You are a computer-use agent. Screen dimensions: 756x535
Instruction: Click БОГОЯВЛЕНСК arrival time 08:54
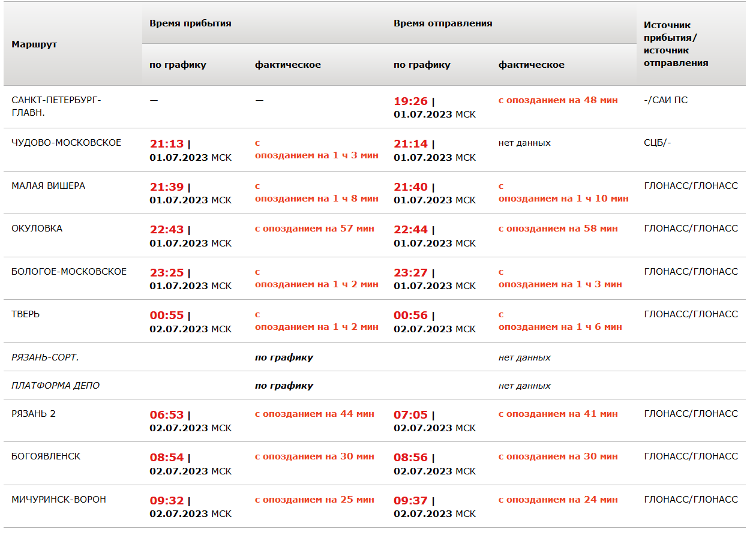167,458
